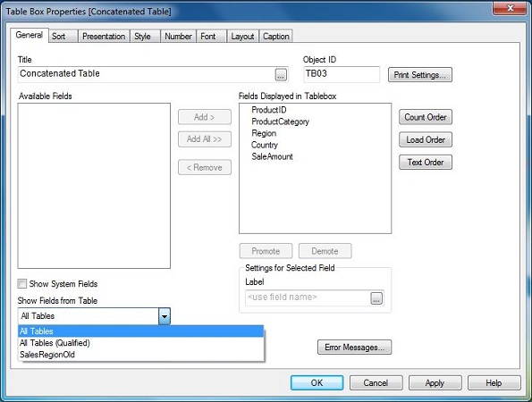Viewport: 532px width, 402px height.
Task: Enable Show System Fields checkbox
Action: tap(22, 284)
